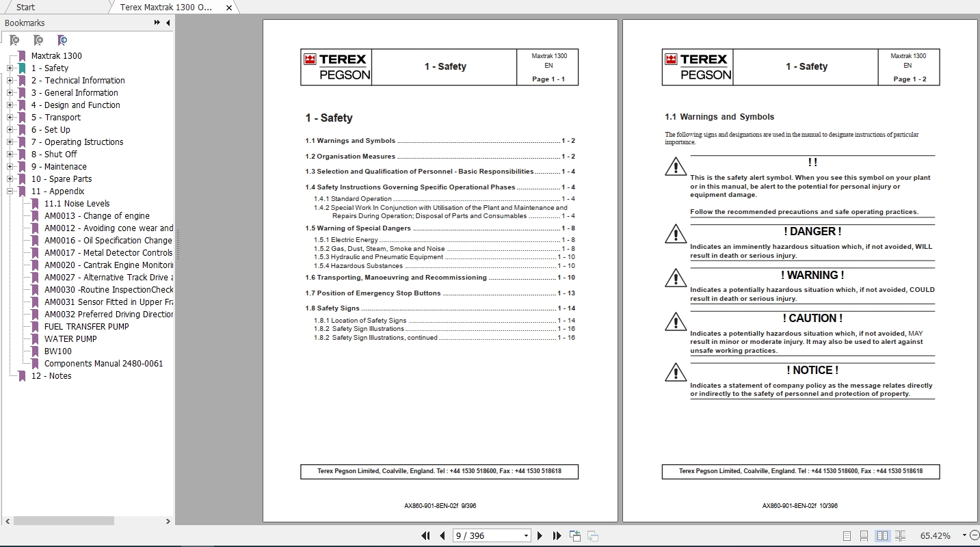The height and width of the screenshot is (547, 980).
Task: Expand the 5 - Transport bookmark node
Action: tap(10, 118)
